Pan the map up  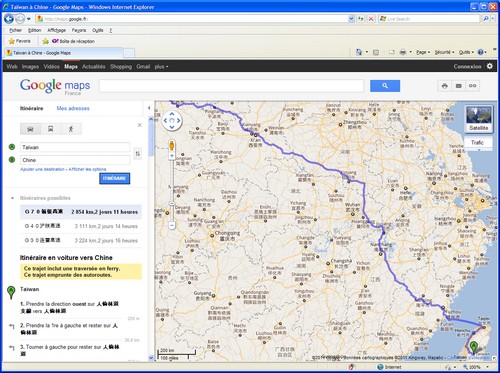click(172, 114)
